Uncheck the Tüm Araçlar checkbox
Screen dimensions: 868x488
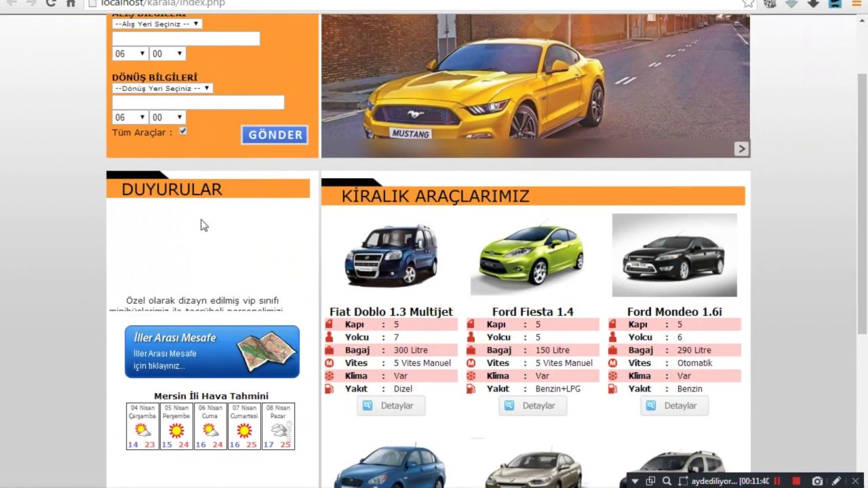pos(183,131)
